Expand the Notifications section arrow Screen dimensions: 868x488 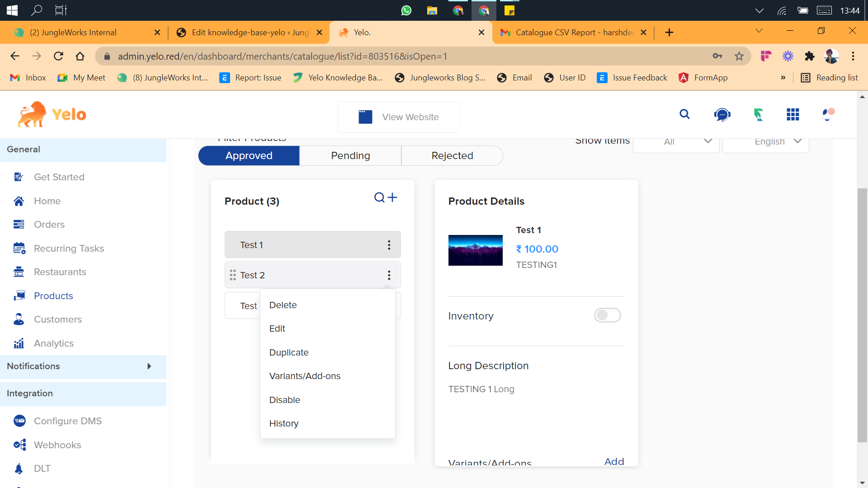pos(149,366)
